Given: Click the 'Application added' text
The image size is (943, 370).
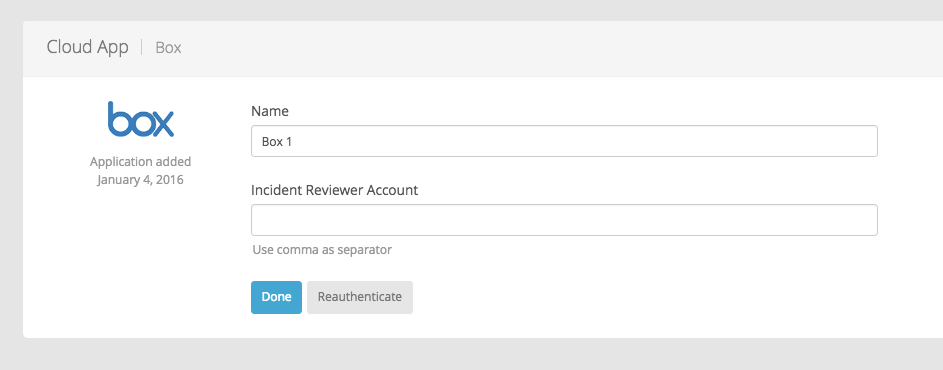Looking at the screenshot, I should coord(141,162).
